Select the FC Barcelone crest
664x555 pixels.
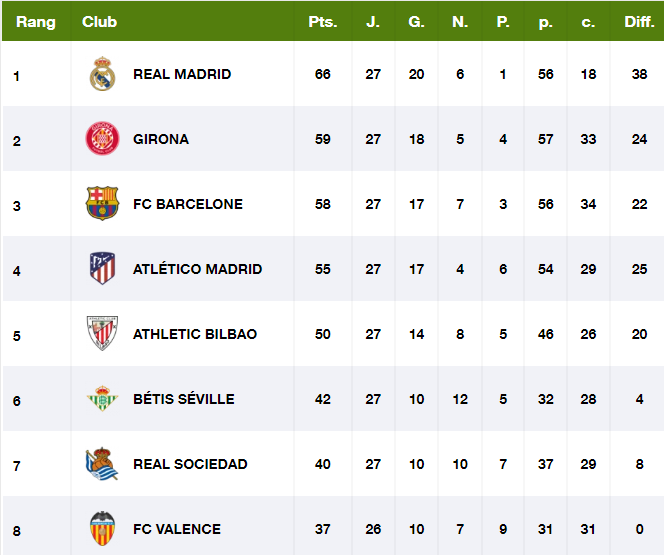pos(102,204)
